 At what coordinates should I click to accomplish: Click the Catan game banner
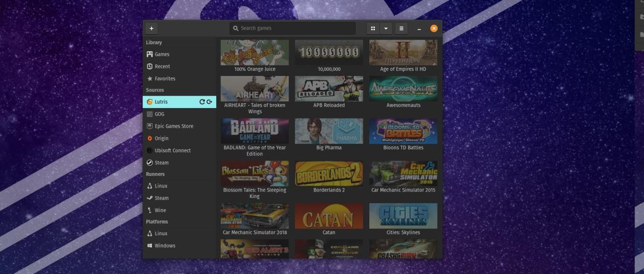coord(329,216)
